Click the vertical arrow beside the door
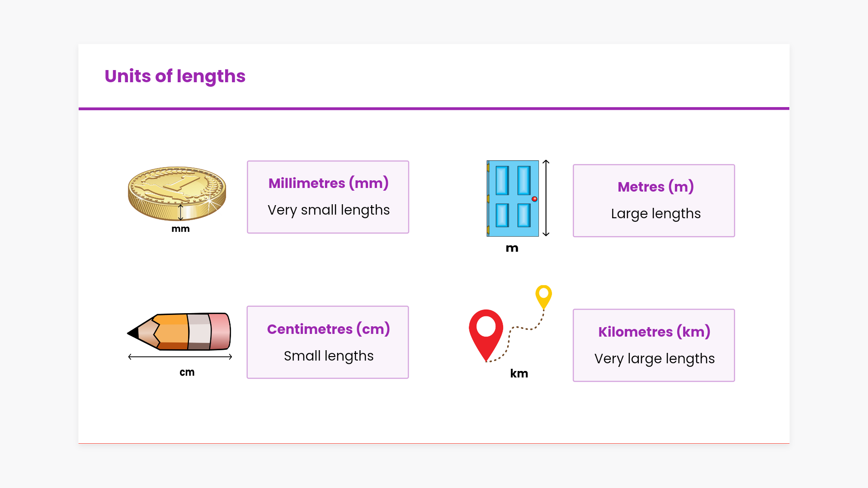This screenshot has height=488, width=868. coord(546,198)
